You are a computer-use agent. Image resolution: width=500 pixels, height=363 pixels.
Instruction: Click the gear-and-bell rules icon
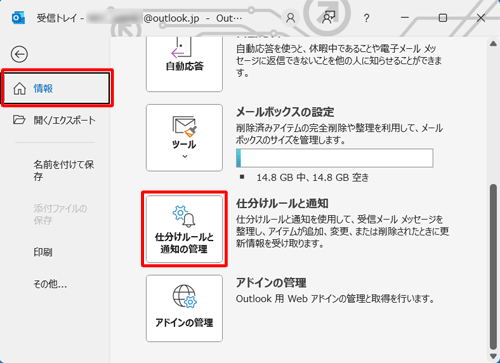pos(184,216)
